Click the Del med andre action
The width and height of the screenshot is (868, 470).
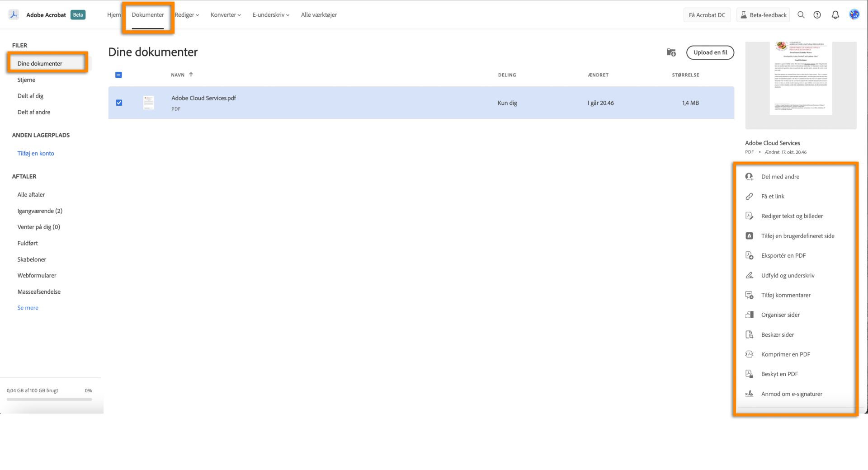click(780, 177)
